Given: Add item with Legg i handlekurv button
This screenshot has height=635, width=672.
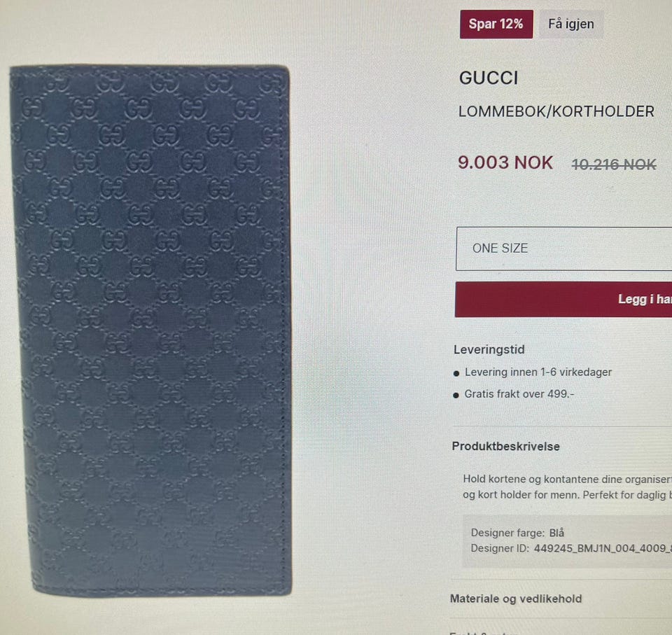Looking at the screenshot, I should point(563,299).
